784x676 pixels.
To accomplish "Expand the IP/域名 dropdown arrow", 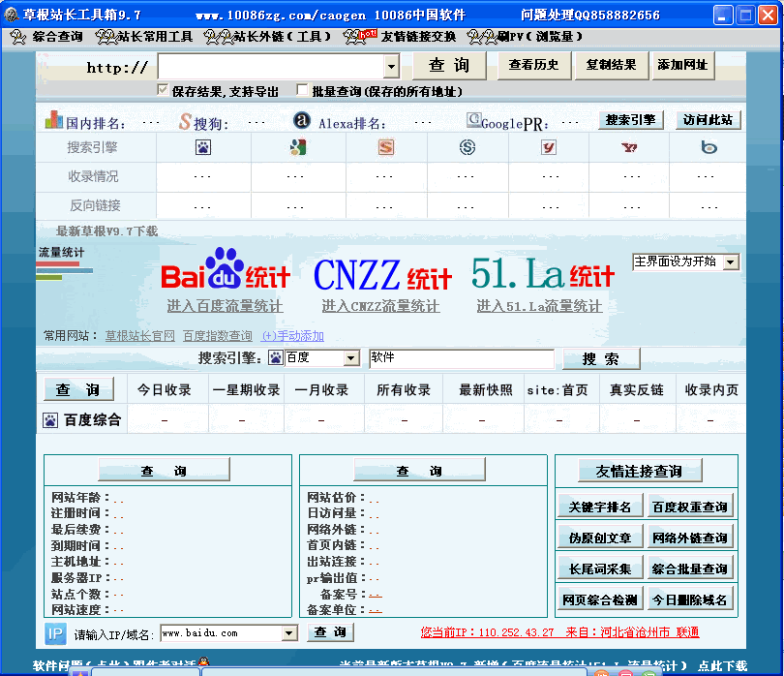I will coord(288,633).
